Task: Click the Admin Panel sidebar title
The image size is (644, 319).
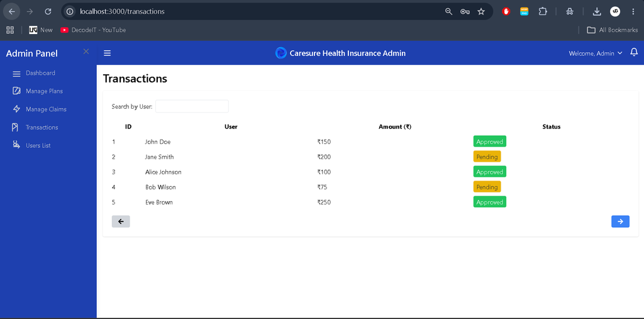Action: click(31, 53)
